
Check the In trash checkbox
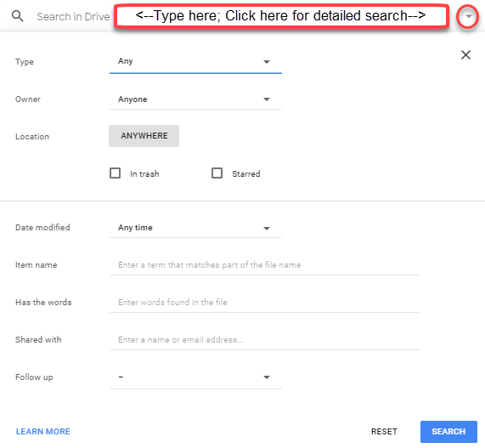115,173
